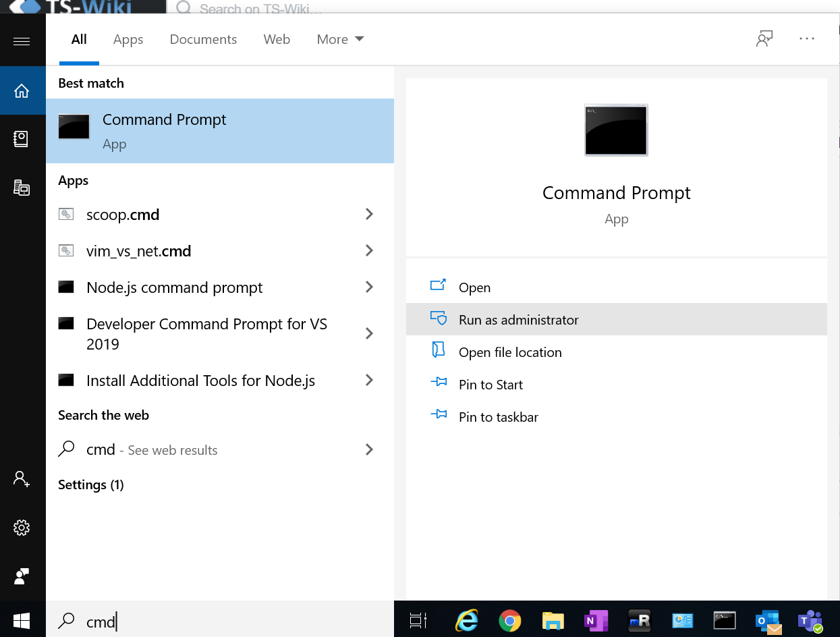Launch OneNote from the taskbar
The width and height of the screenshot is (840, 637).
tap(595, 620)
